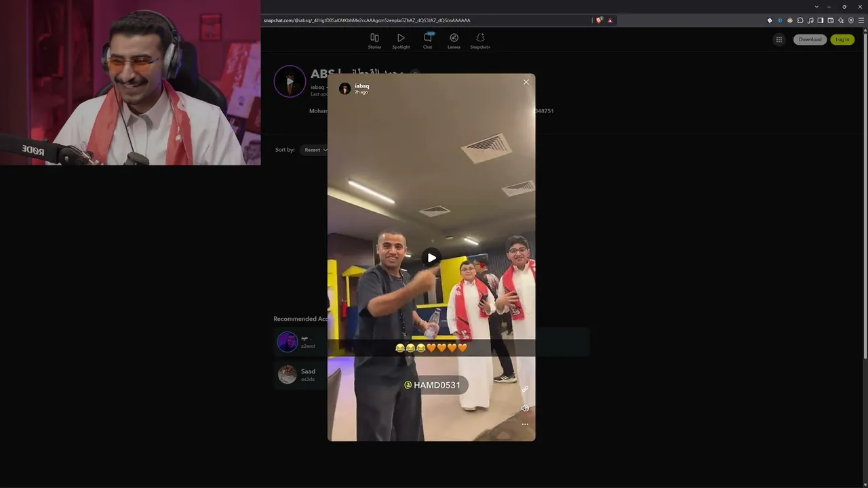Click the tag extension icon in toolbar

point(770,20)
